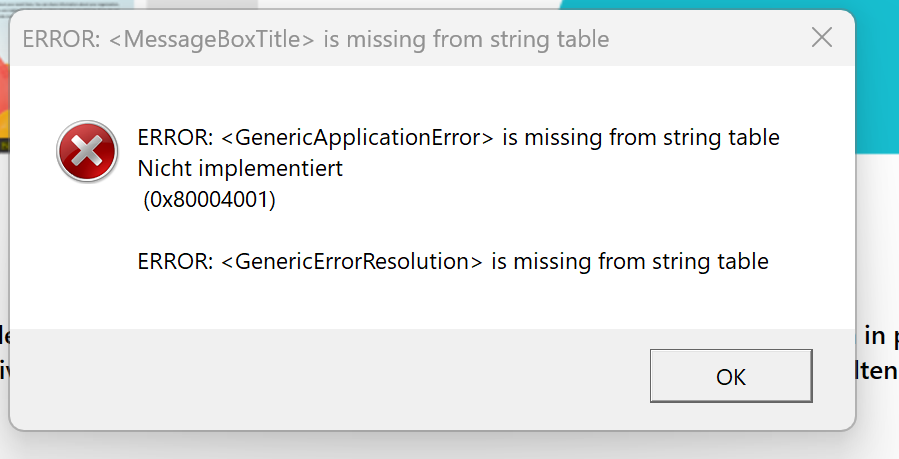Click the word 'MessageBoxTitle' in title bar

[x=232, y=40]
